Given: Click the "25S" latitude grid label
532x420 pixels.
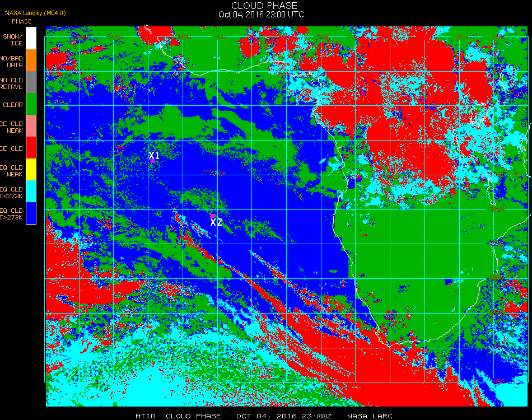Looking at the screenshot, I should 497,278.
